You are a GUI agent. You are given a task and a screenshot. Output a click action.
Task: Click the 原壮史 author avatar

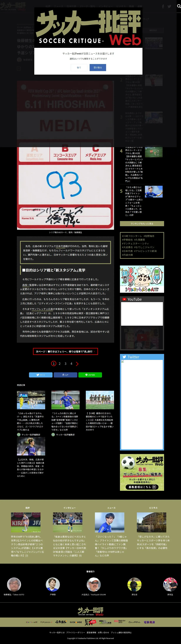coord(134,585)
